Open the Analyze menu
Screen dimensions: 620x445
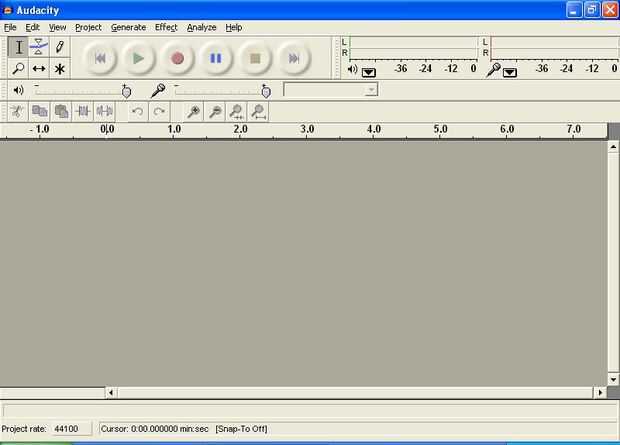202,27
